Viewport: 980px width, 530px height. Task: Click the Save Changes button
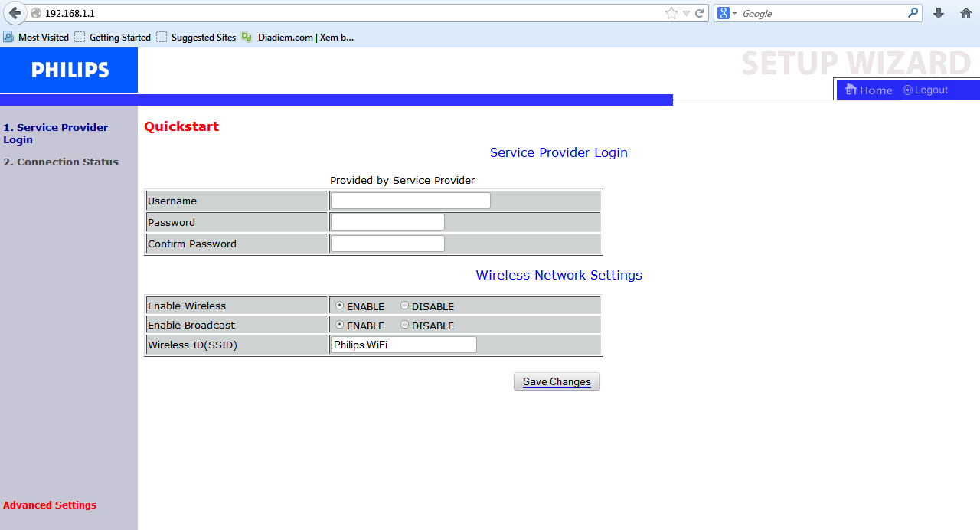tap(557, 381)
